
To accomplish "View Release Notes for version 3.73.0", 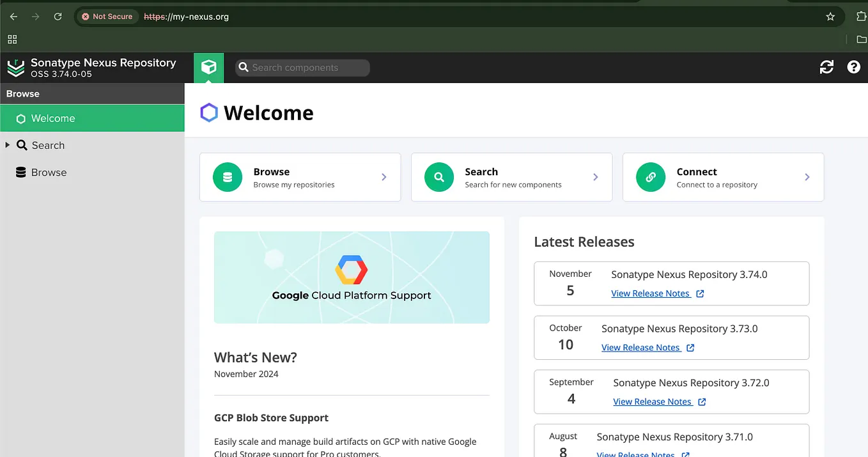I will coord(642,348).
